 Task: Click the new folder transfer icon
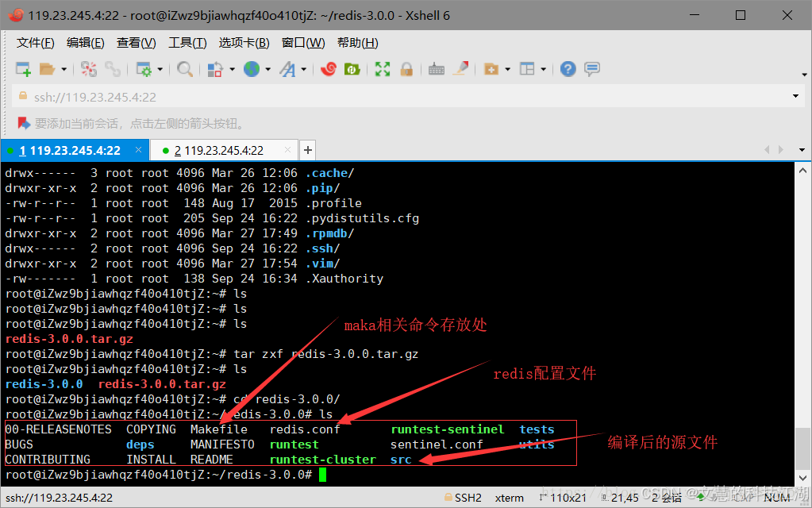[x=491, y=69]
